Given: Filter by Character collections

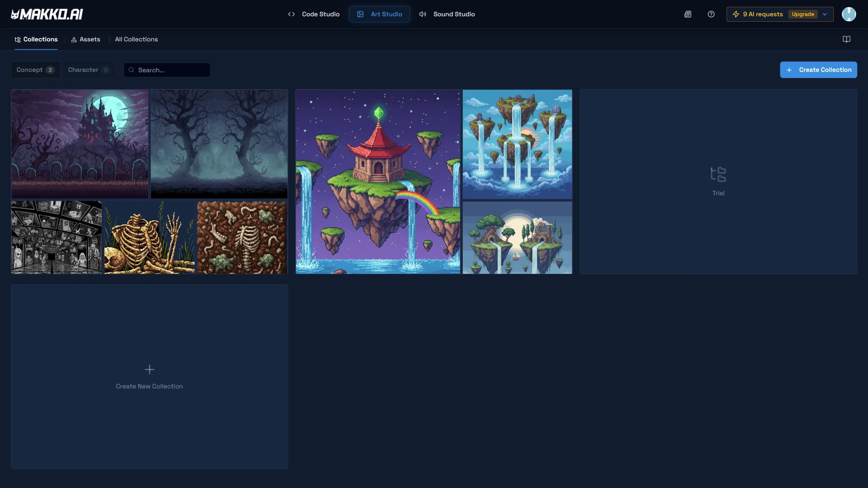Looking at the screenshot, I should coord(89,70).
